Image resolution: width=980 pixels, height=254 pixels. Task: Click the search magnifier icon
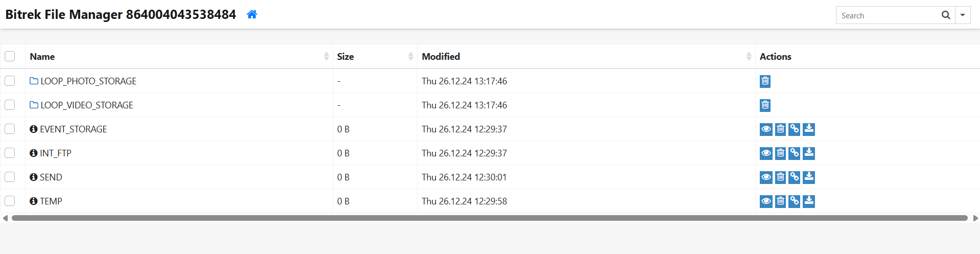click(x=946, y=15)
